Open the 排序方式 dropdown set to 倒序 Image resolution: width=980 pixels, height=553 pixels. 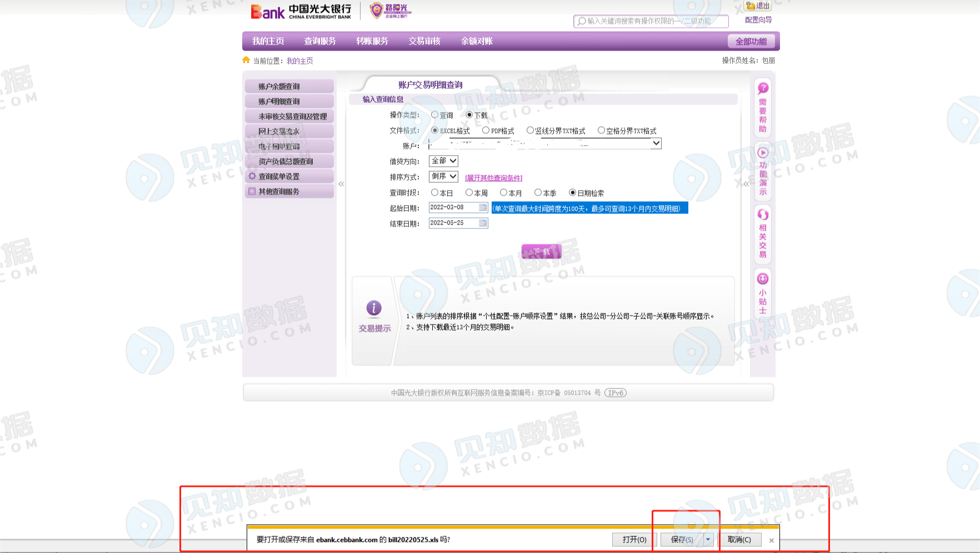(x=443, y=176)
